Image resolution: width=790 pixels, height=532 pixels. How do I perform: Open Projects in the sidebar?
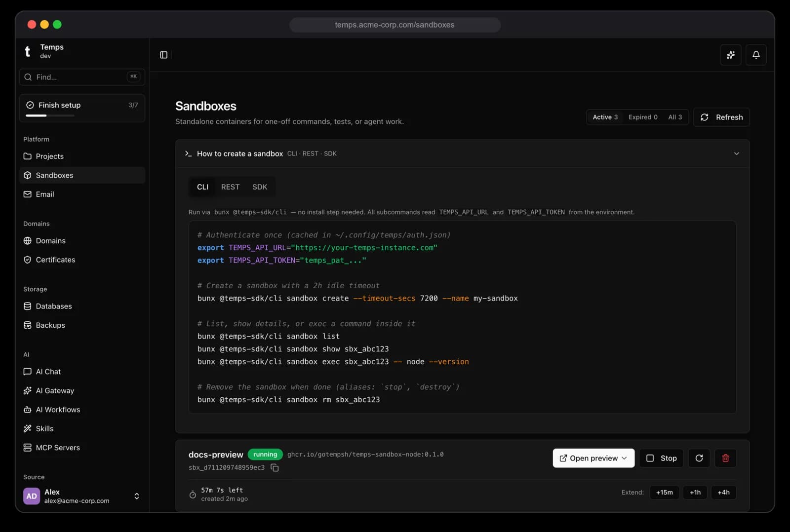(82, 156)
